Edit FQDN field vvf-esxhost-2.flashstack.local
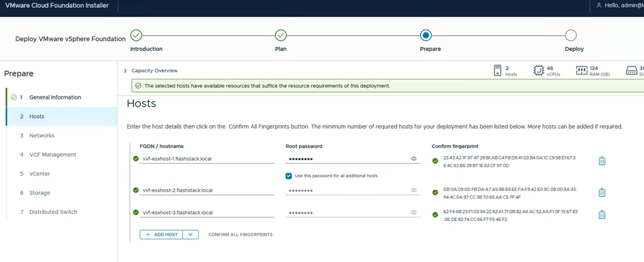Viewport: 644px width, 262px height. (x=207, y=190)
